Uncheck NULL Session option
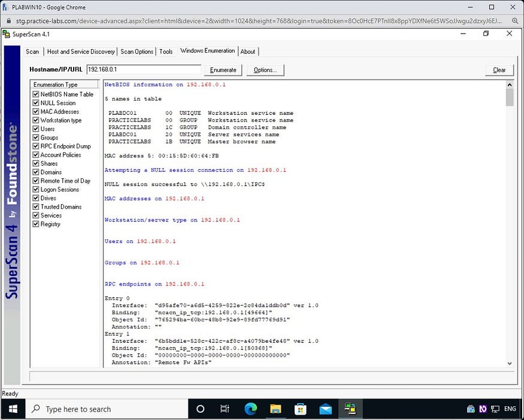Viewport: 524px width, 420px height. (36, 103)
